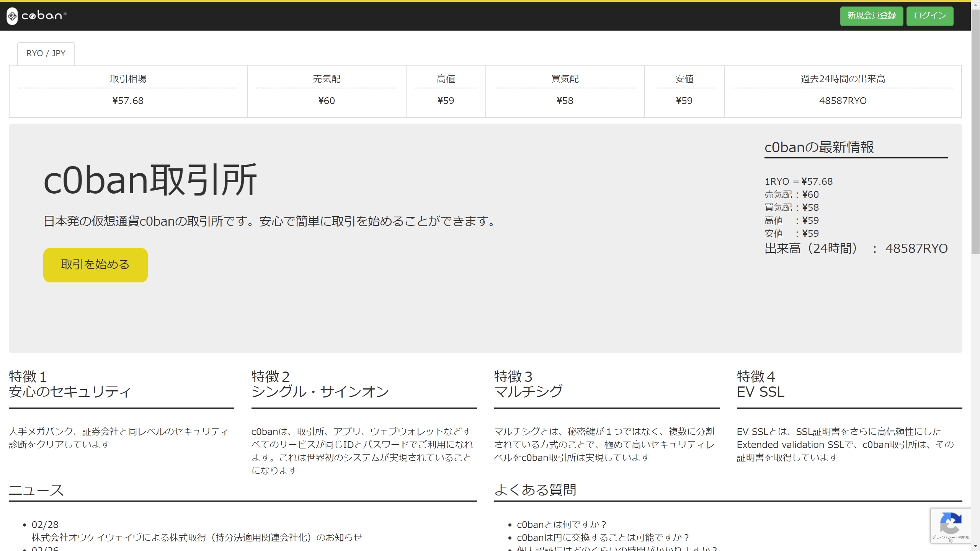Open FAQ c0banは円に交換することは可能ですか？

coord(603,538)
